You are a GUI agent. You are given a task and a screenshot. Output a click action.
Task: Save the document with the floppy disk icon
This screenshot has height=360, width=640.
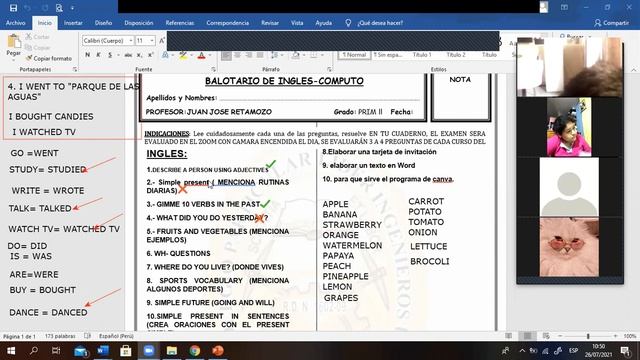point(13,8)
